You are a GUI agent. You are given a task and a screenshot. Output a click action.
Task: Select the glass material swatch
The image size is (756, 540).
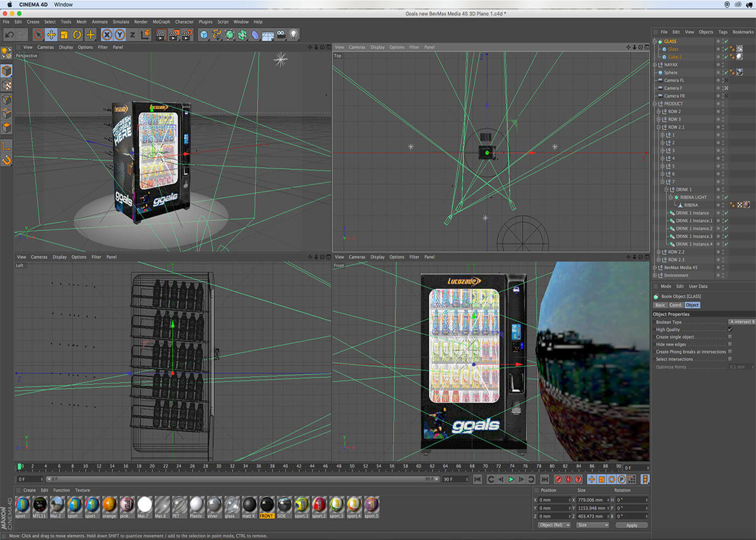232,508
